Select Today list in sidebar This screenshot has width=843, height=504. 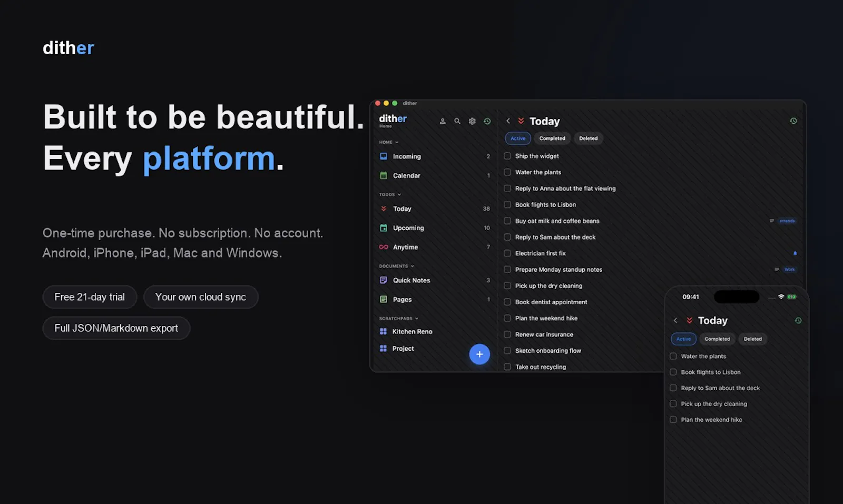tap(435, 209)
